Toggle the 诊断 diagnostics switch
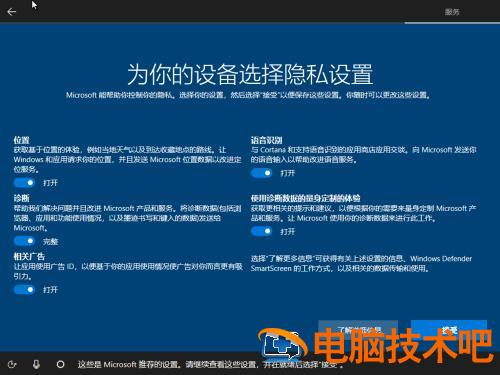500x375 pixels. click(24, 241)
